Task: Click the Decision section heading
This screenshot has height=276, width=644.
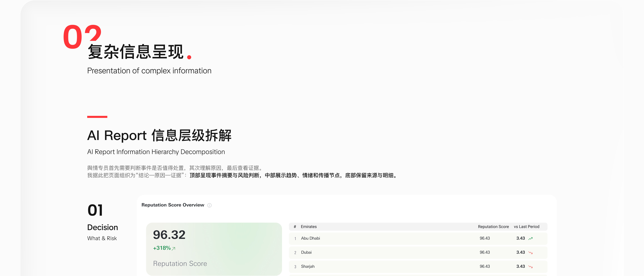Action: pos(102,227)
